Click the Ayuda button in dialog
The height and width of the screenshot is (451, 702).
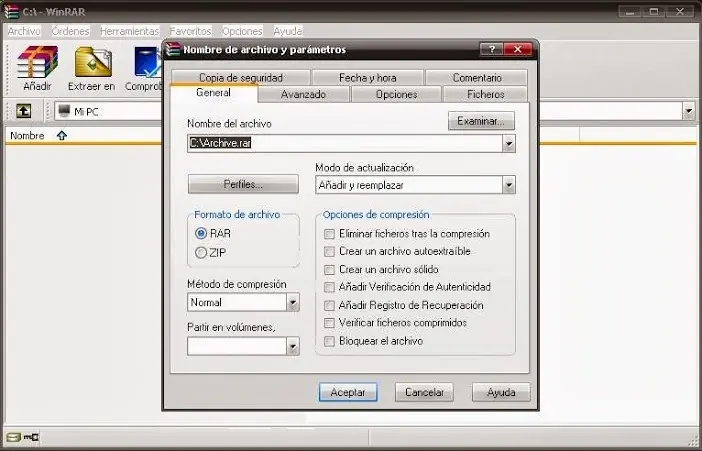coord(501,392)
